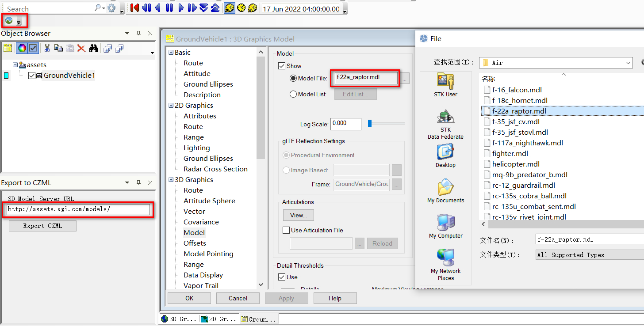The height and width of the screenshot is (326, 644).
Task: Step animation forward one step
Action: pos(192,8)
